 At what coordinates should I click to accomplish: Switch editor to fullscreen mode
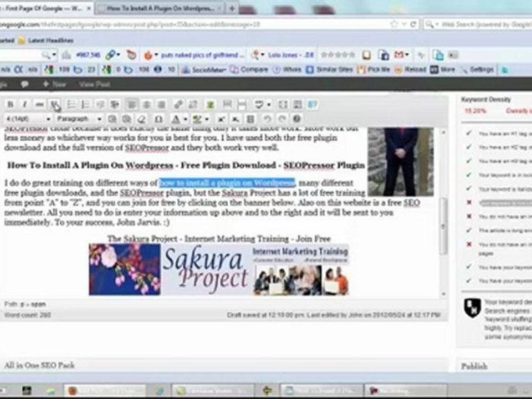tap(283, 105)
